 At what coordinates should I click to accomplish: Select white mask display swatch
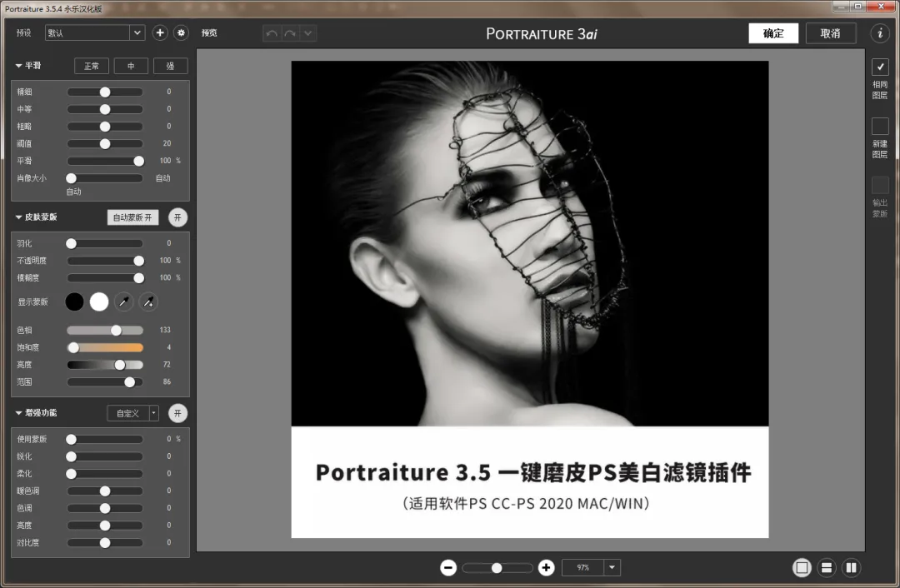tap(99, 301)
